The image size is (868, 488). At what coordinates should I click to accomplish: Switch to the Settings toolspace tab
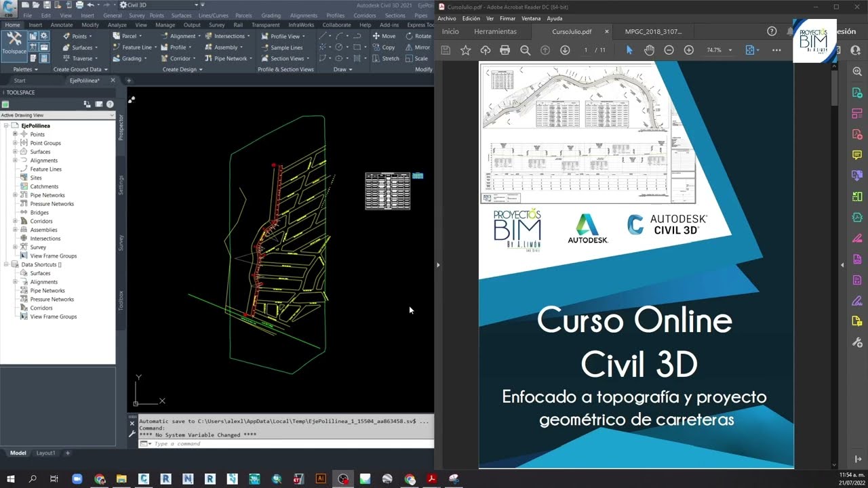pos(121,185)
